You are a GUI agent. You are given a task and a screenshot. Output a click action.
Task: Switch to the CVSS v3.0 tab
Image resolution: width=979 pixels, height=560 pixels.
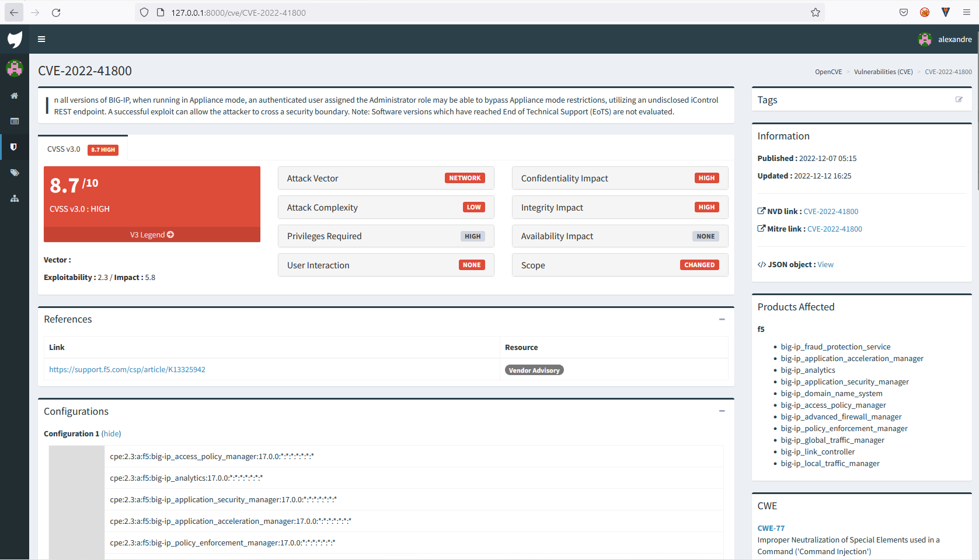(64, 149)
